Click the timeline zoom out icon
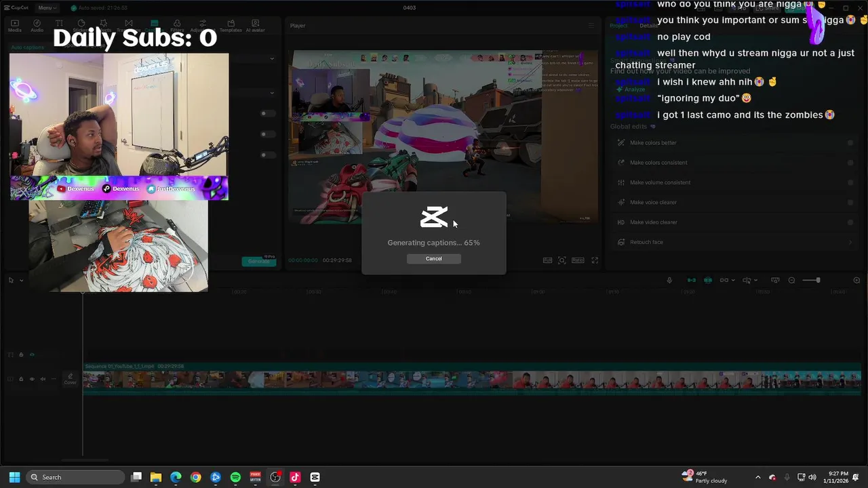The width and height of the screenshot is (868, 488). (x=791, y=281)
